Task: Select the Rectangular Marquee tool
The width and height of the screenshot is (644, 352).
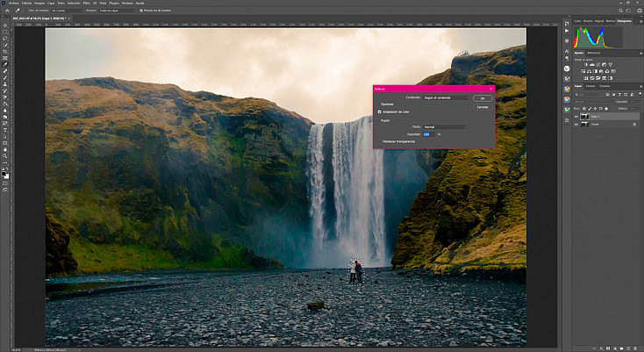Action: pos(5,32)
